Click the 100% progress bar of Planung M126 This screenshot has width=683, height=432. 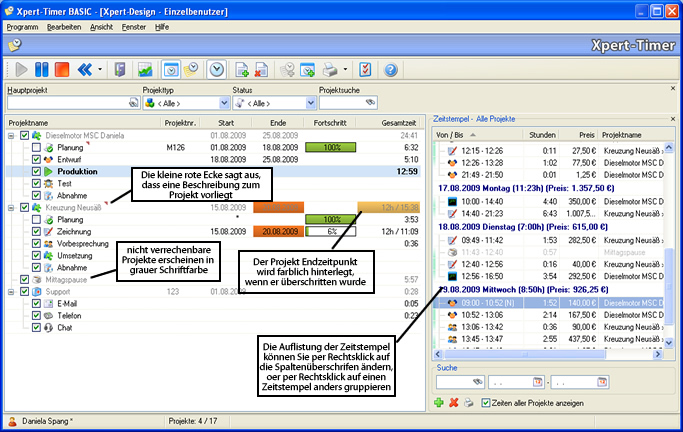click(331, 148)
